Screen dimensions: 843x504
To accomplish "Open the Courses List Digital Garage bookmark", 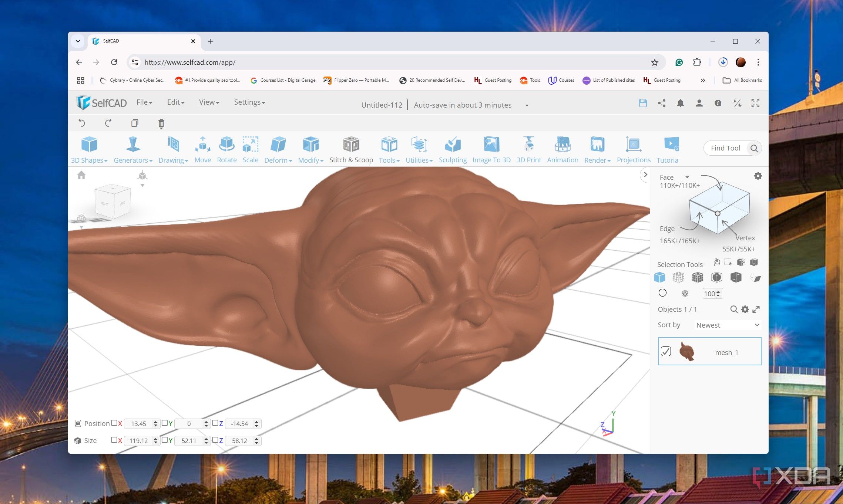I will click(283, 80).
